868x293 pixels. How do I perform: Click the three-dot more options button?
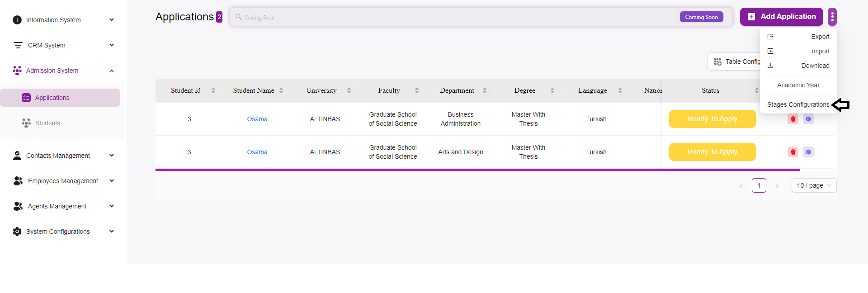pyautogui.click(x=832, y=17)
